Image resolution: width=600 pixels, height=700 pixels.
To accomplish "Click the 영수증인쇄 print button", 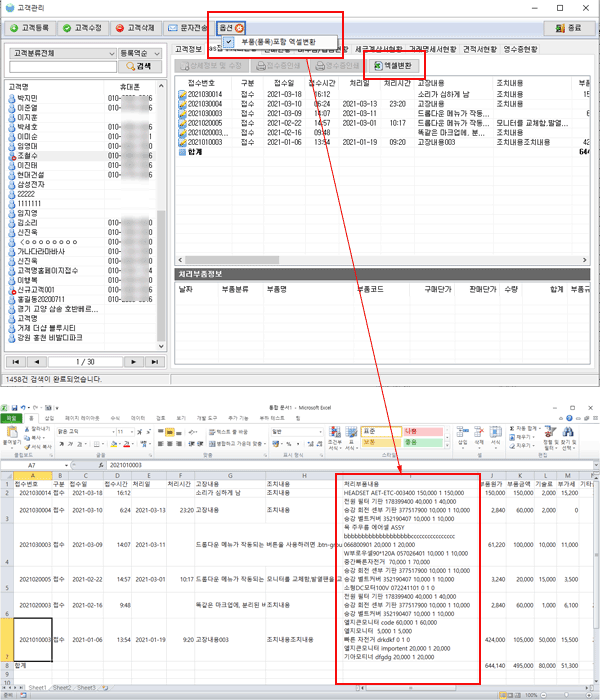I will (x=337, y=66).
